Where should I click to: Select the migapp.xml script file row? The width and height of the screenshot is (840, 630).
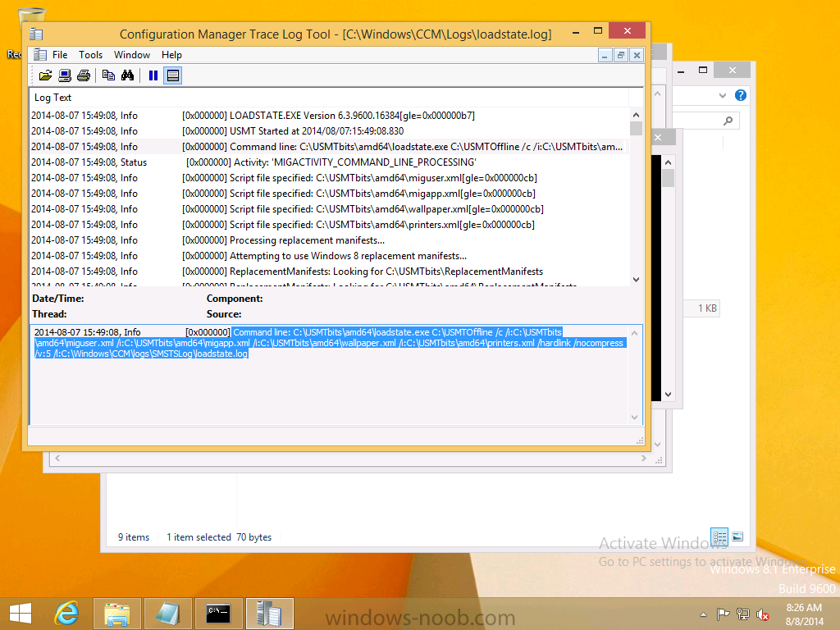click(x=329, y=194)
